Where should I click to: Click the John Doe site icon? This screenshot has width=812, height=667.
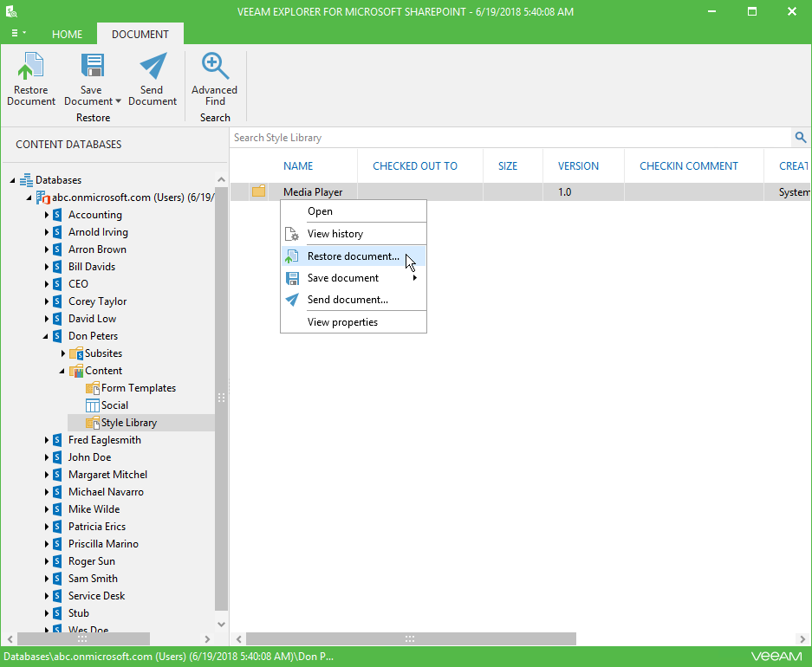pos(57,457)
